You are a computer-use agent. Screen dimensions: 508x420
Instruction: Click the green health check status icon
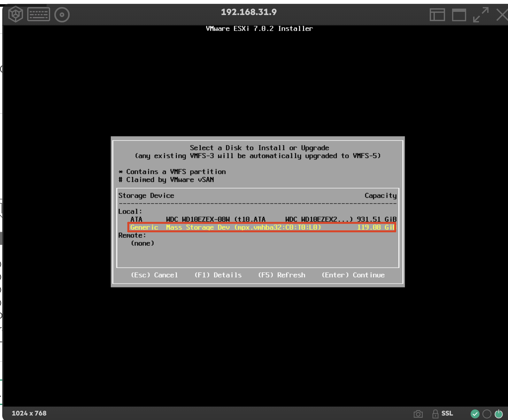click(475, 414)
